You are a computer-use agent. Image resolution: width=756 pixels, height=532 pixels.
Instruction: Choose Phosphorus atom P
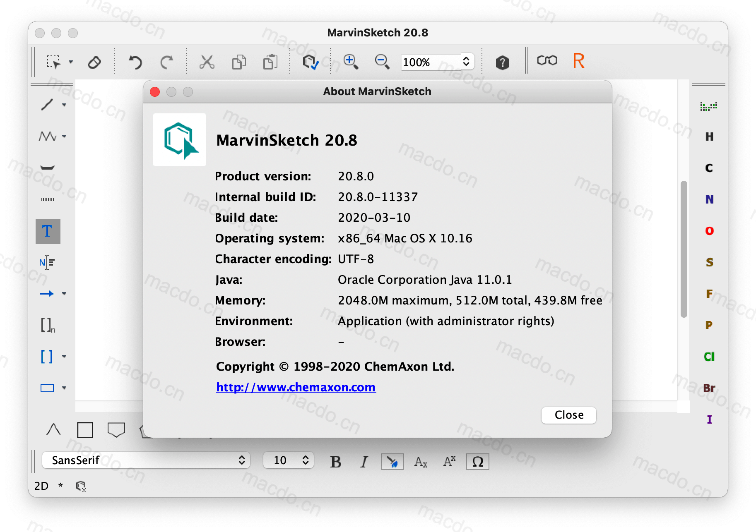pos(709,325)
